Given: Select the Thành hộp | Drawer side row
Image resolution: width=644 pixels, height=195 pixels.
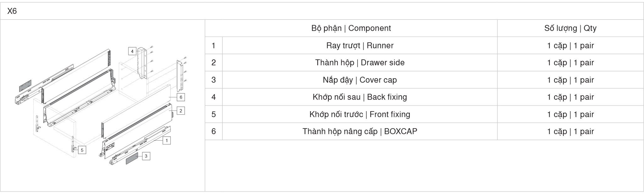Looking at the screenshot, I should coord(424,62).
